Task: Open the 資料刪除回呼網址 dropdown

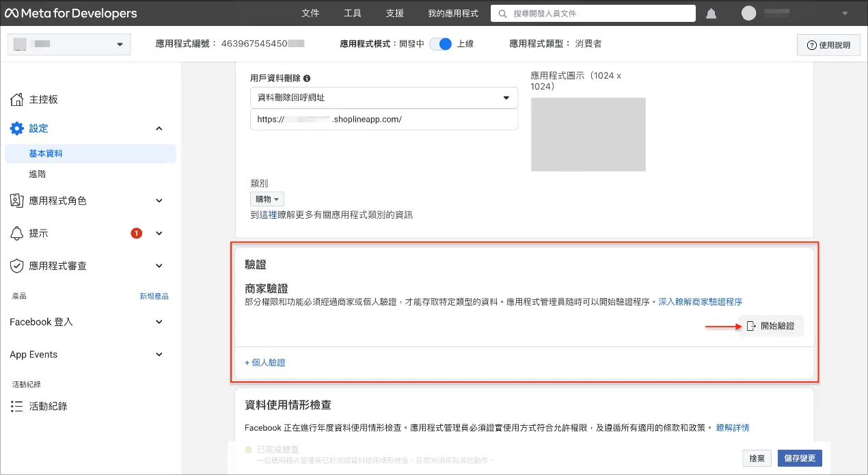Action: point(384,98)
